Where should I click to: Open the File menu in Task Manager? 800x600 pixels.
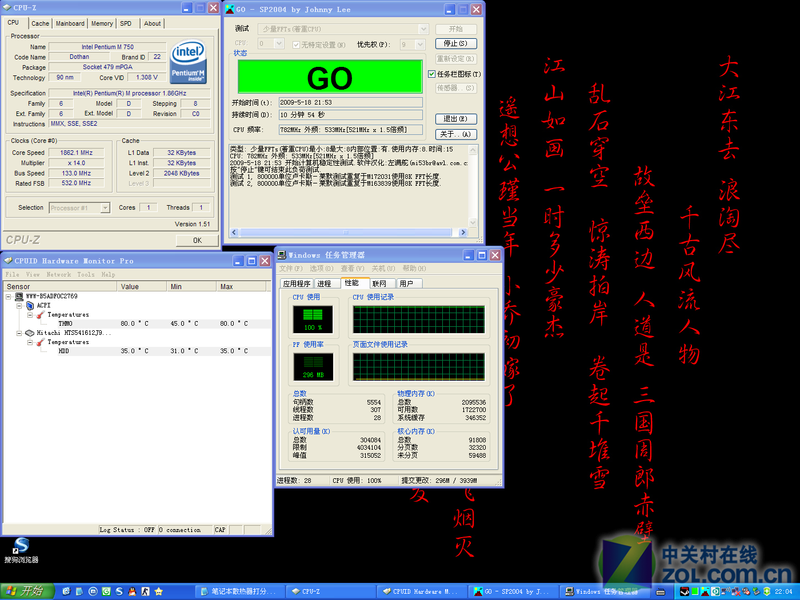coord(291,268)
